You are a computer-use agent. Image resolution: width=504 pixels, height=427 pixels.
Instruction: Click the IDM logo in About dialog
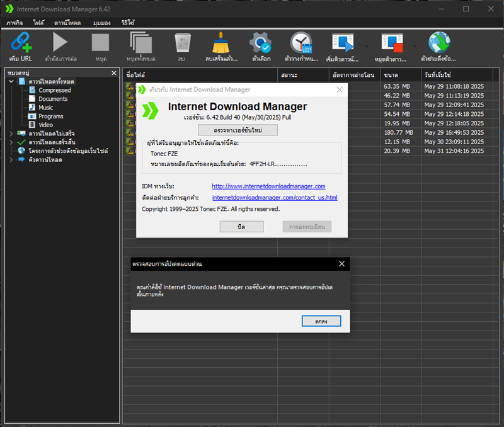click(x=151, y=111)
